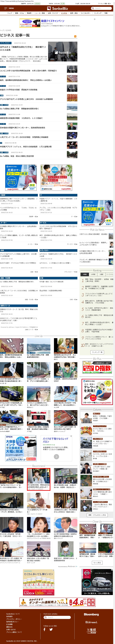
Task: Click the orange RSS feed icon
Action: click(x=75, y=37)
